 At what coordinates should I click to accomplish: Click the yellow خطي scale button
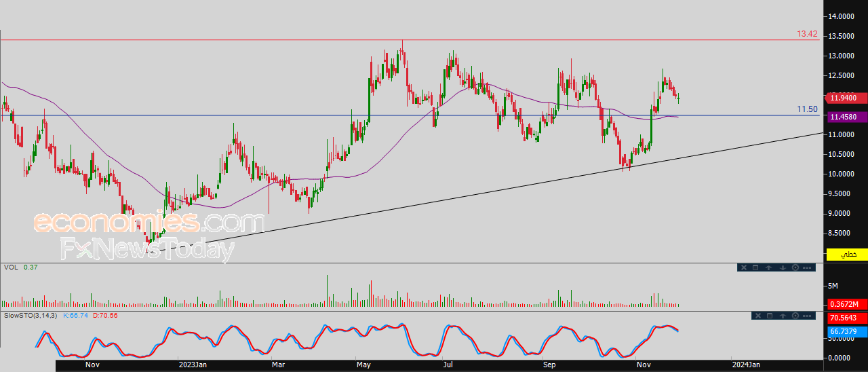(848, 254)
